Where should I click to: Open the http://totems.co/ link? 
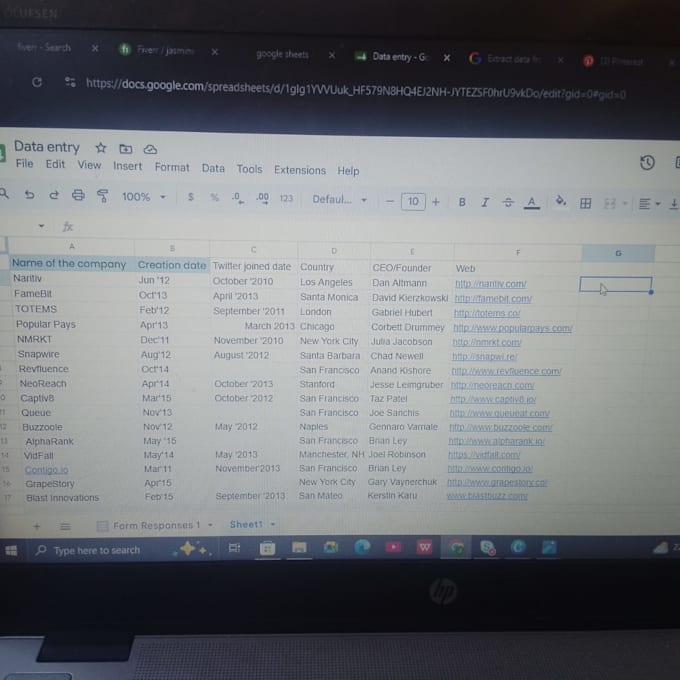[x=487, y=313]
